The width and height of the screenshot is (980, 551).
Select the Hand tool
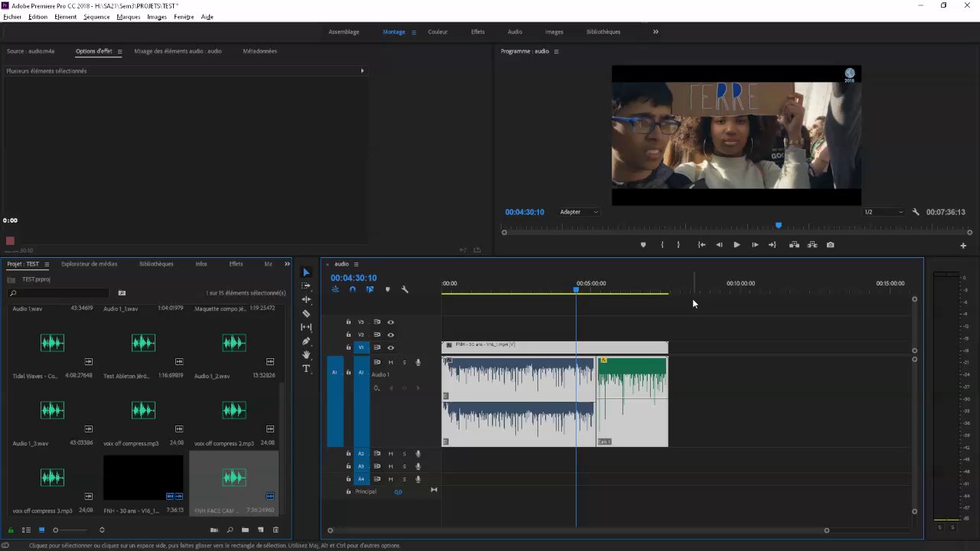(306, 355)
